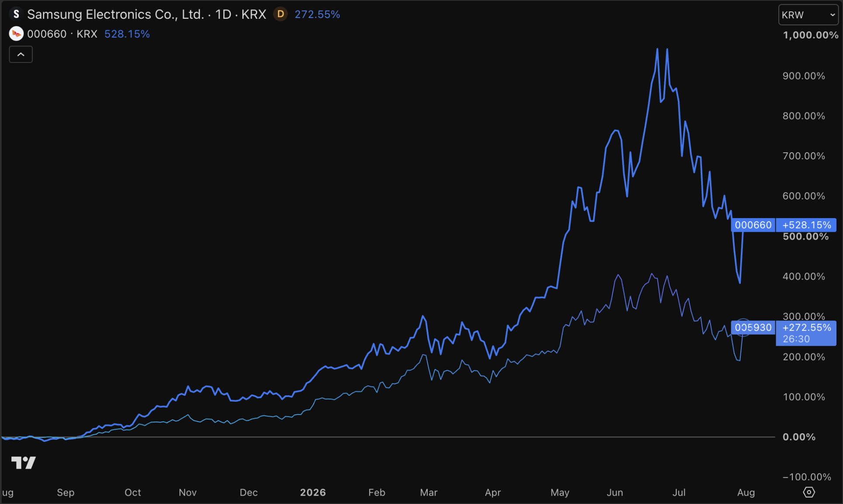Image resolution: width=843 pixels, height=504 pixels.
Task: Click the 1,000.00% axis label
Action: tap(811, 35)
